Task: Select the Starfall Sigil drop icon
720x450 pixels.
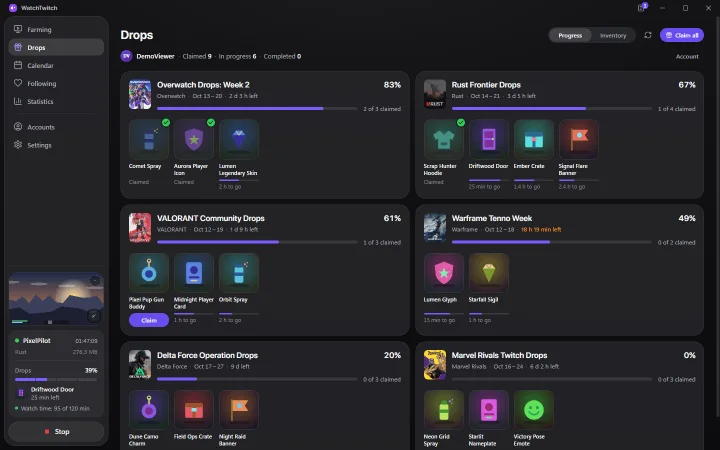Action: click(489, 273)
